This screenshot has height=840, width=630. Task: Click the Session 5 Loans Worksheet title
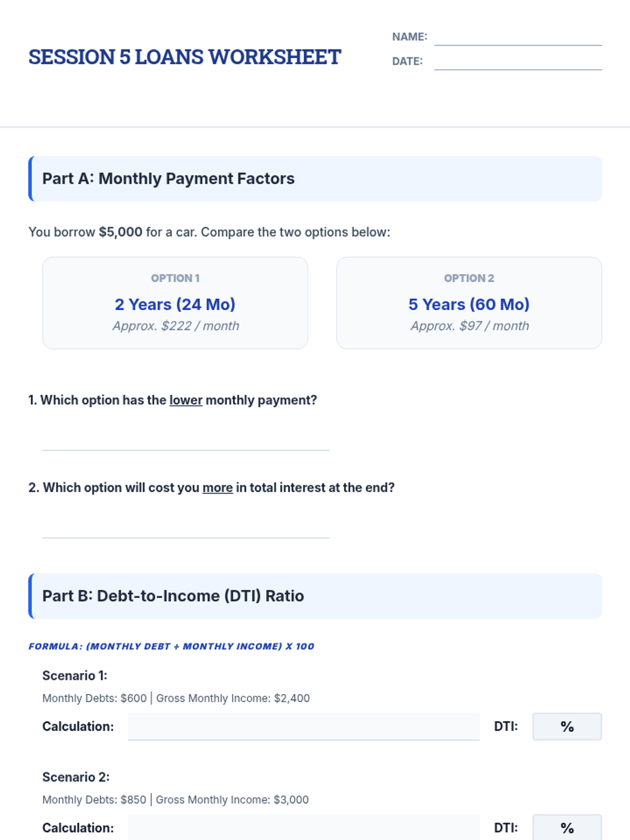click(185, 57)
